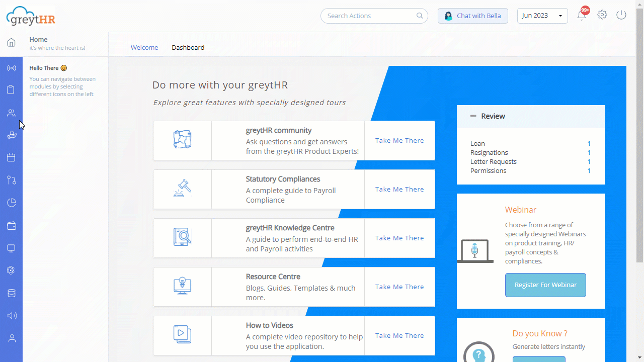Expand the data/database icon section in sidebar

click(x=11, y=293)
